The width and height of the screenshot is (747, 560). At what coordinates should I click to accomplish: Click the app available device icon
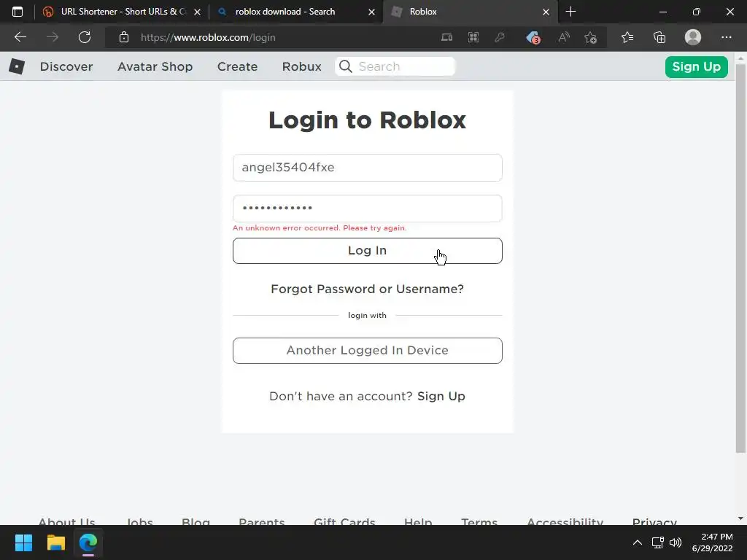coord(446,37)
